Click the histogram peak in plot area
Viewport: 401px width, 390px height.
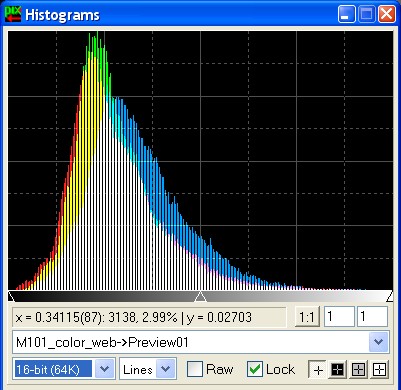[x=97, y=33]
